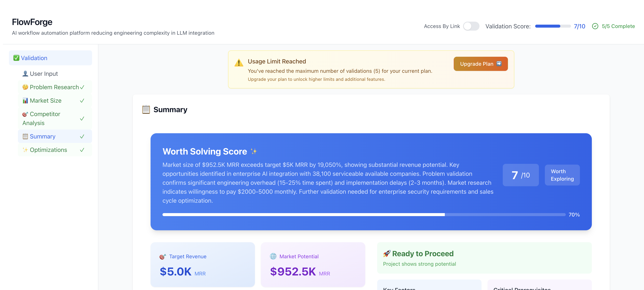The image size is (644, 290).
Task: Toggle the Access By Link switch
Action: (x=471, y=26)
